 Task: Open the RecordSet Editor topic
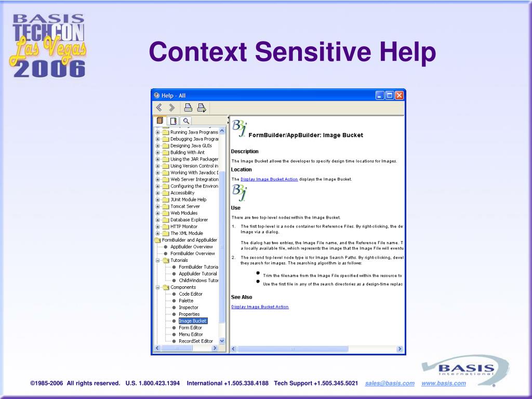196,341
